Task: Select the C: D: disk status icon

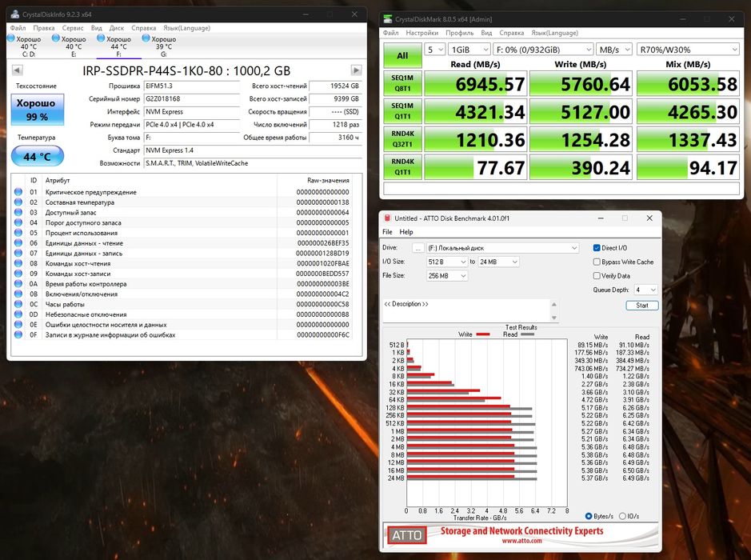Action: tap(11, 38)
